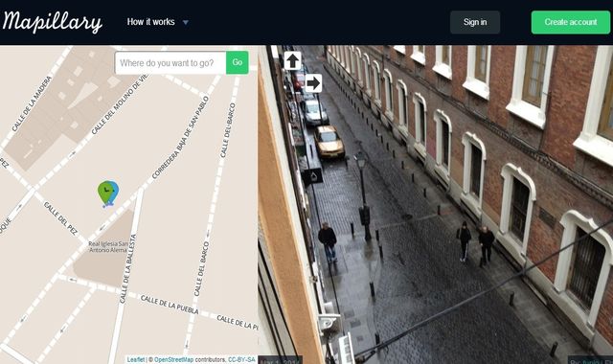The height and width of the screenshot is (364, 613).
Task: Click the Calle de la Puebla label
Action: pyautogui.click(x=170, y=305)
